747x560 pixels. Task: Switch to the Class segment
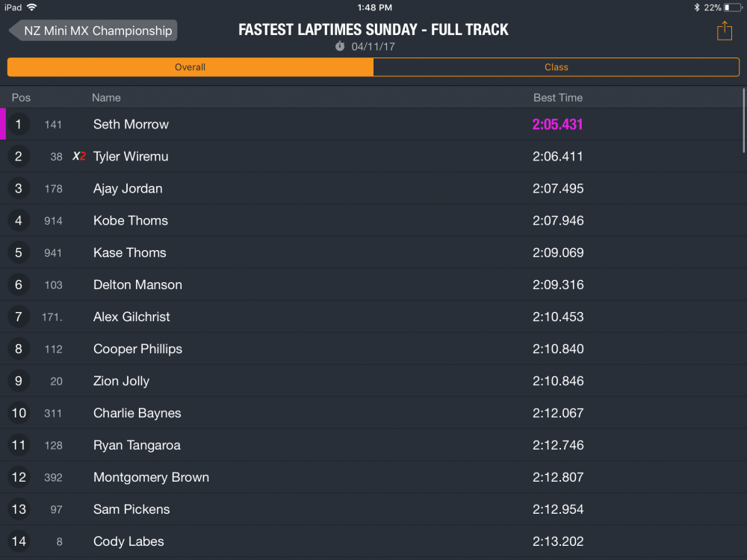coord(556,67)
